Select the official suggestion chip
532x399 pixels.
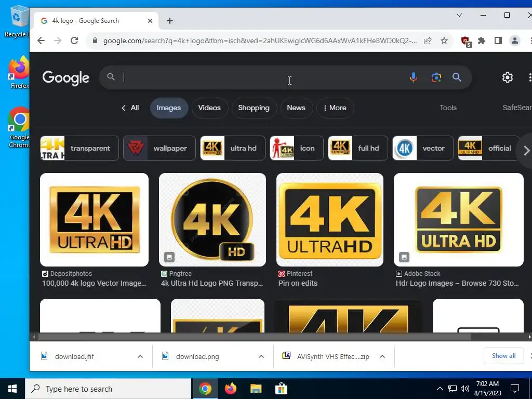[488, 148]
